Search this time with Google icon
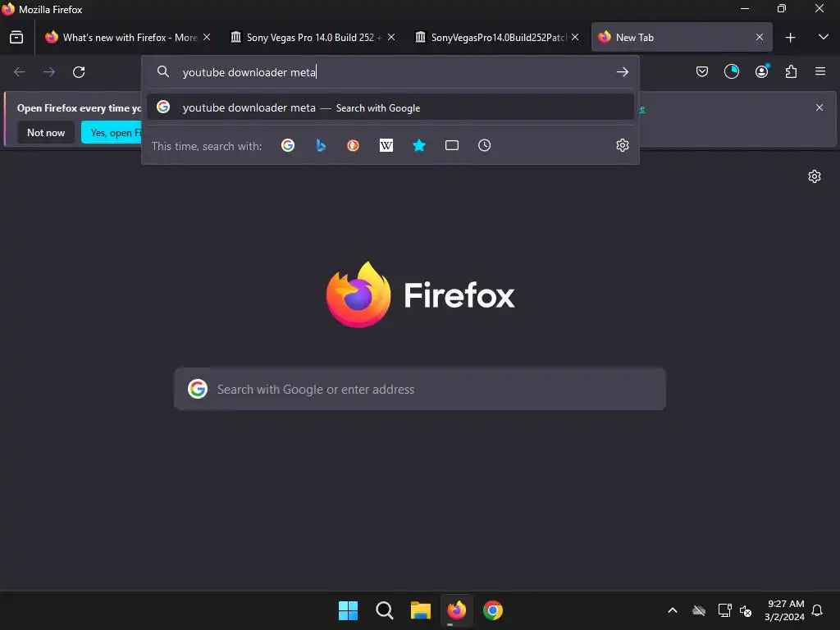The width and height of the screenshot is (840, 630). click(x=288, y=145)
